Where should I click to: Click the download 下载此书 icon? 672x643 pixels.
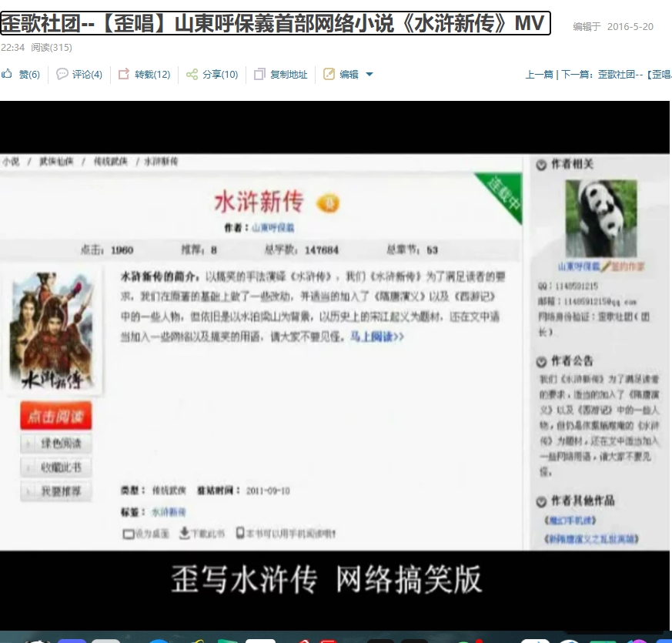184,533
